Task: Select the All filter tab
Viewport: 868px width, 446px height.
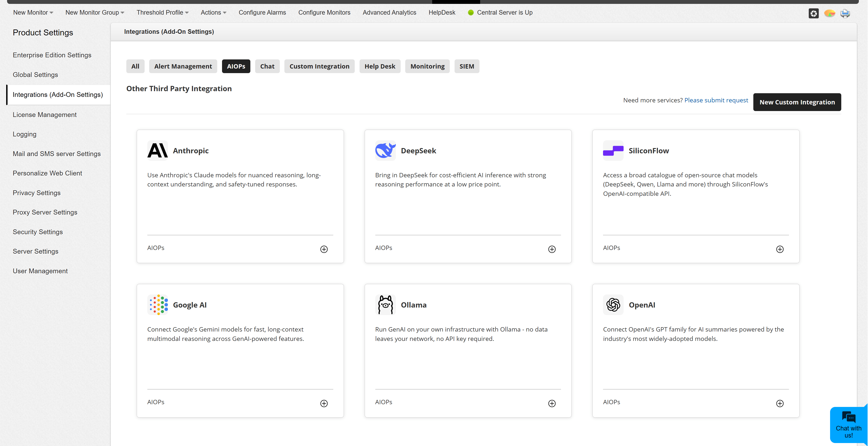Action: (x=135, y=66)
